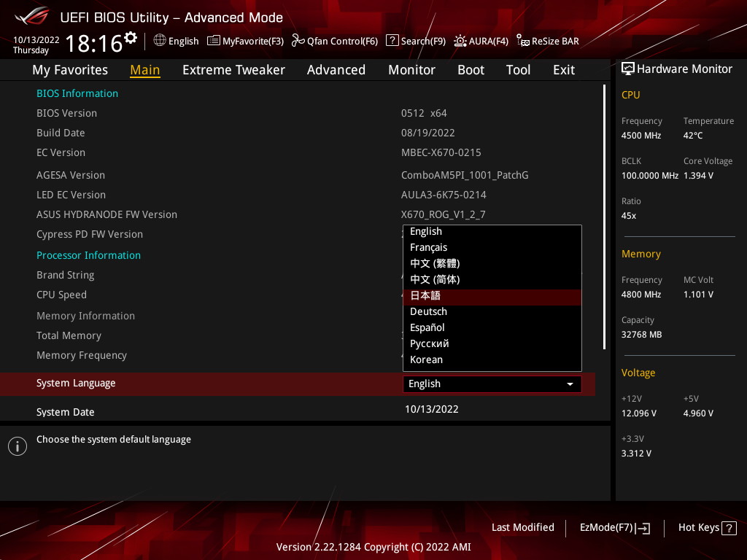Choose Français from the language list

492,247
